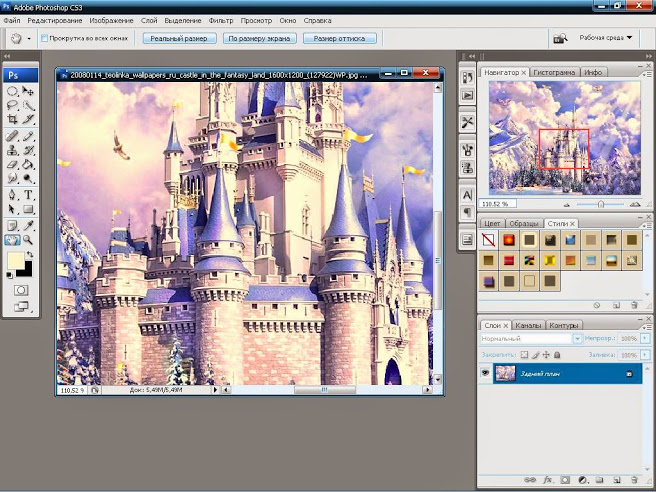This screenshot has height=492, width=656.
Task: Select the Notes tool
Action: click(13, 226)
